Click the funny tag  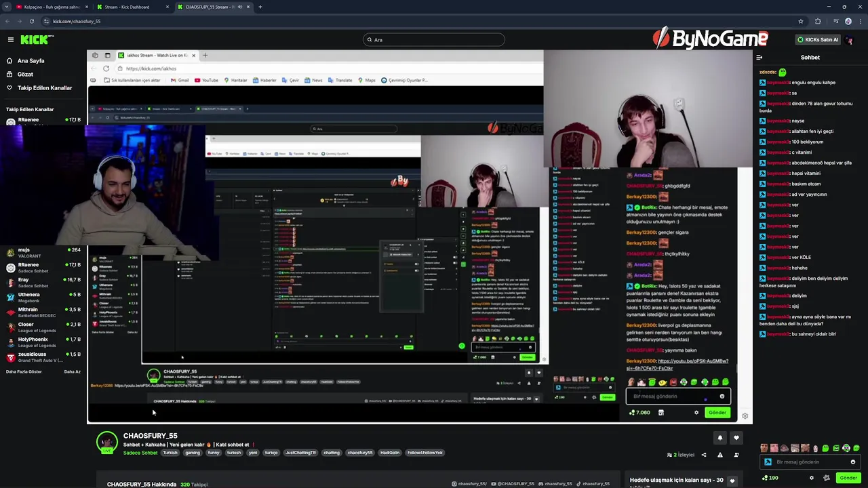coord(214,453)
